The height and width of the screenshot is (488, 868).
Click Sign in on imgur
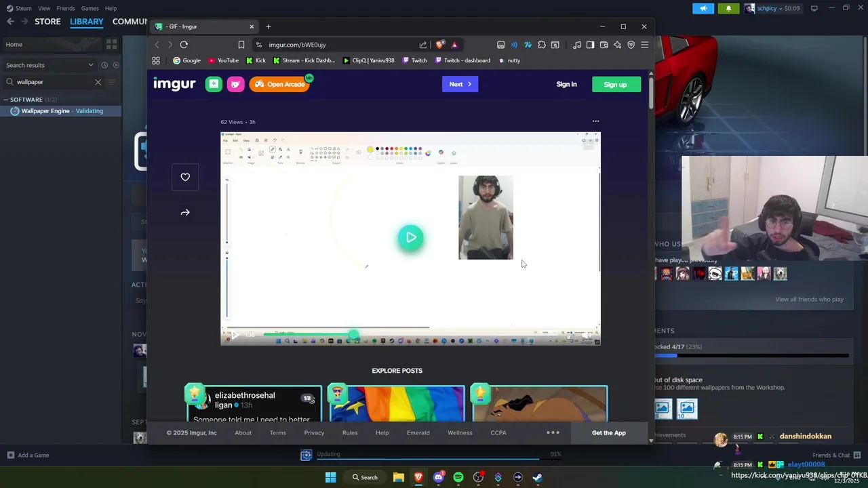566,84
